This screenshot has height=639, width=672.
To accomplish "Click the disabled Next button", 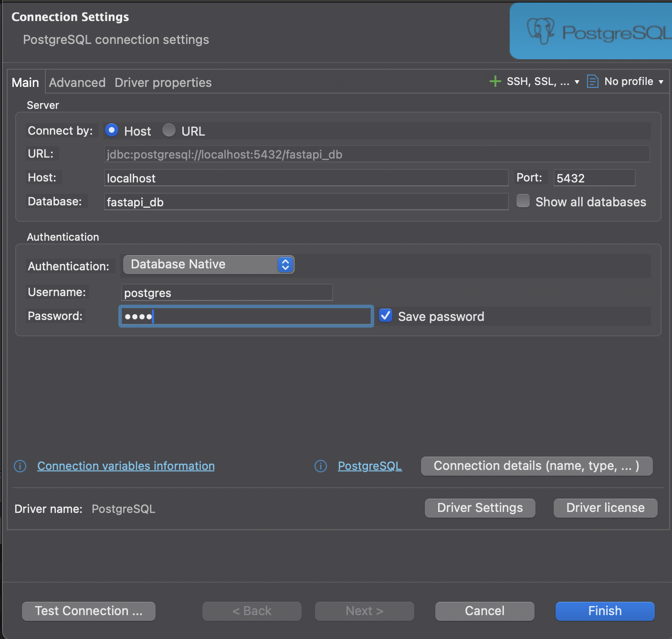I will tap(365, 611).
